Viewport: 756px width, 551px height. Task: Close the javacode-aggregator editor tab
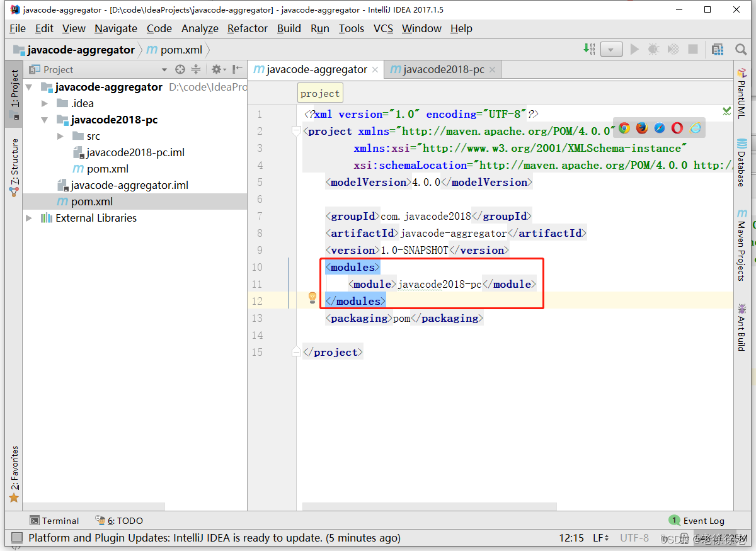pos(375,70)
